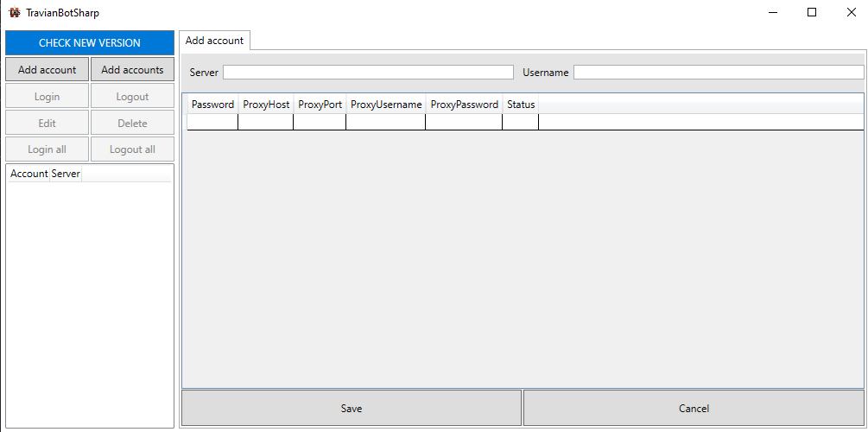Sort by ProxyPort column header
The height and width of the screenshot is (432, 868).
coord(320,105)
